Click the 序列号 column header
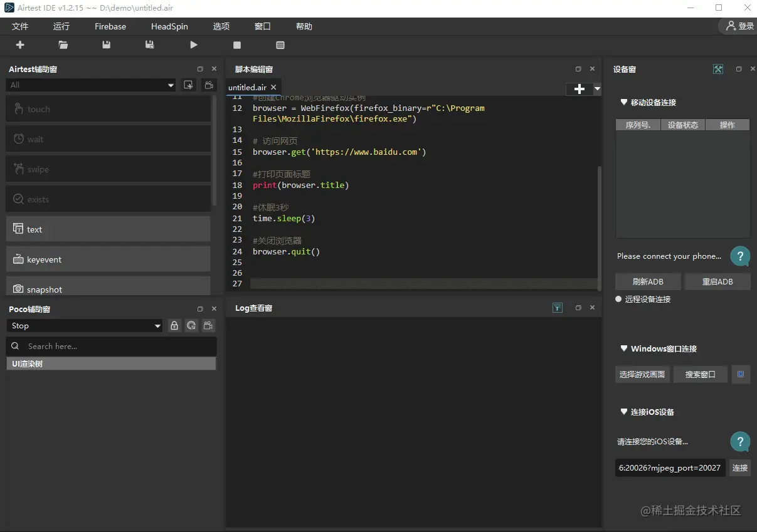757x532 pixels. pos(638,125)
